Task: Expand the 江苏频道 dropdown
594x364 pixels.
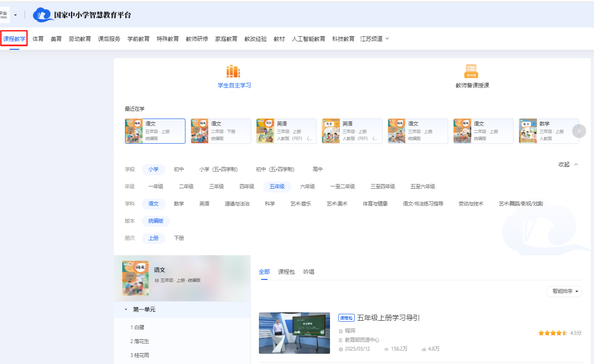Action: coord(375,39)
